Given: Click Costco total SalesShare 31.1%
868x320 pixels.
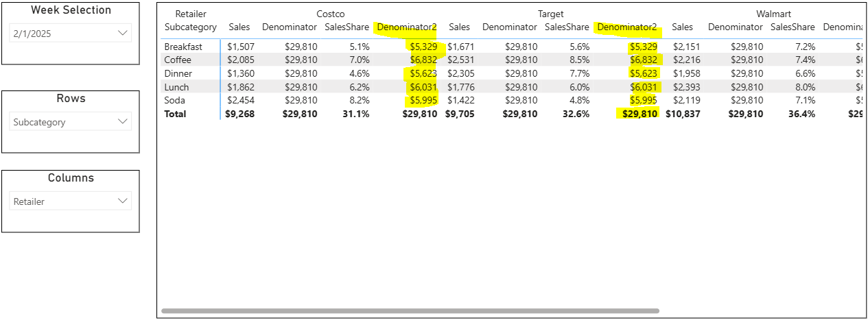Looking at the screenshot, I should pyautogui.click(x=356, y=114).
